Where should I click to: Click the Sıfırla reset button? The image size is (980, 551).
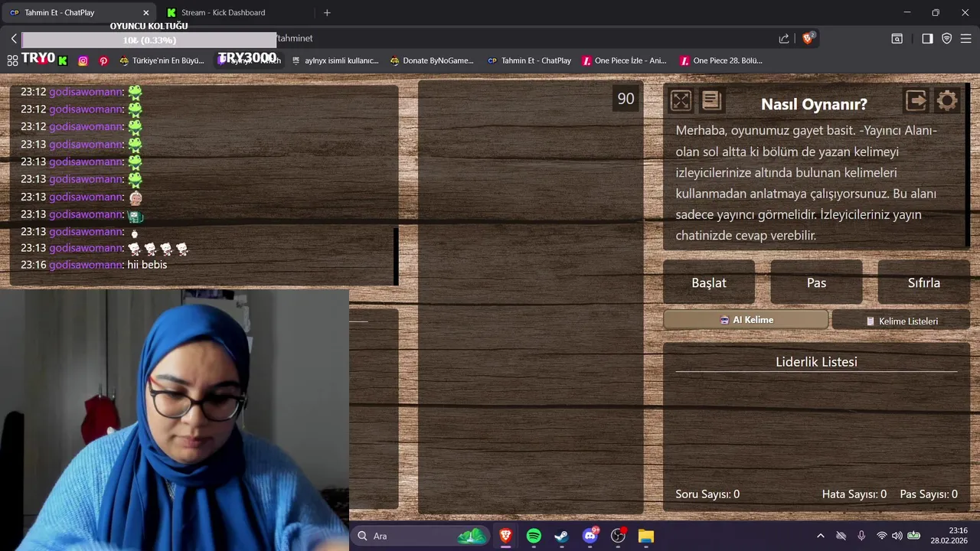click(923, 282)
